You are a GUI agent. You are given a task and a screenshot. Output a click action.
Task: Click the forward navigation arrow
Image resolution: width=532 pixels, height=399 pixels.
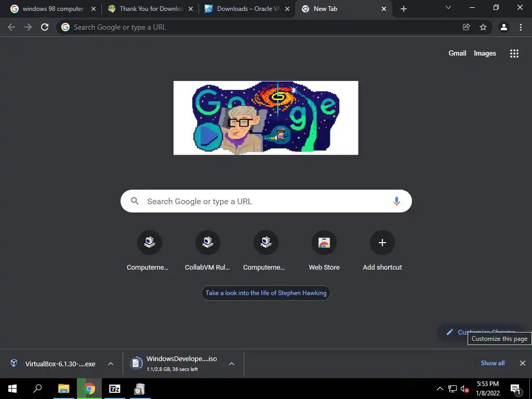(x=28, y=27)
